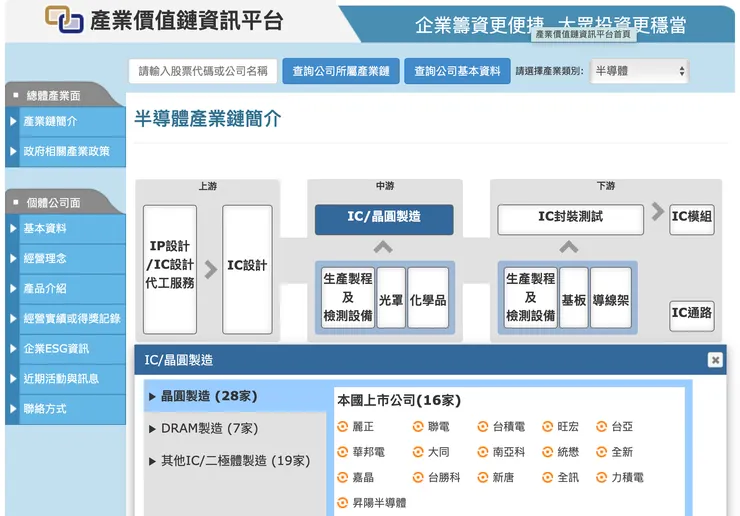Click the orange icon beside 台亞
Image resolution: width=740 pixels, height=516 pixels.
coord(601,427)
